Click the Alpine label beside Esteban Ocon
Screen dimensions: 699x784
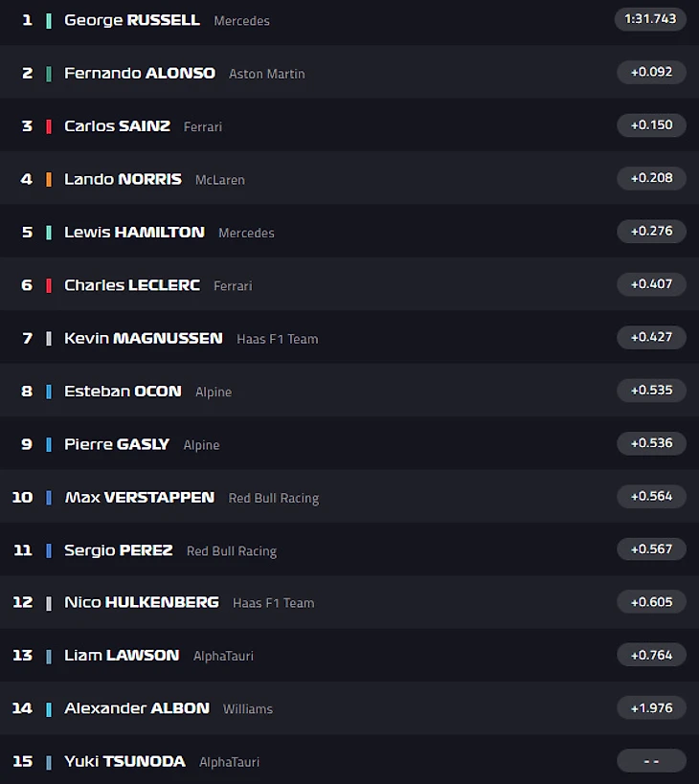(x=214, y=392)
